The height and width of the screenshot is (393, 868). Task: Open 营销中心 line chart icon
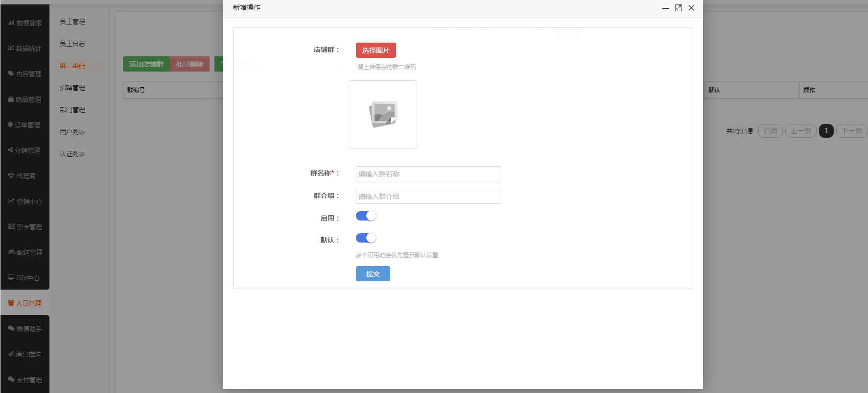[11, 201]
